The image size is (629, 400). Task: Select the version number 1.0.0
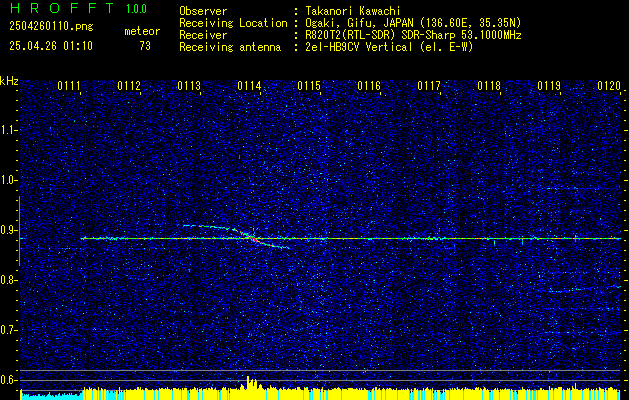(x=136, y=8)
